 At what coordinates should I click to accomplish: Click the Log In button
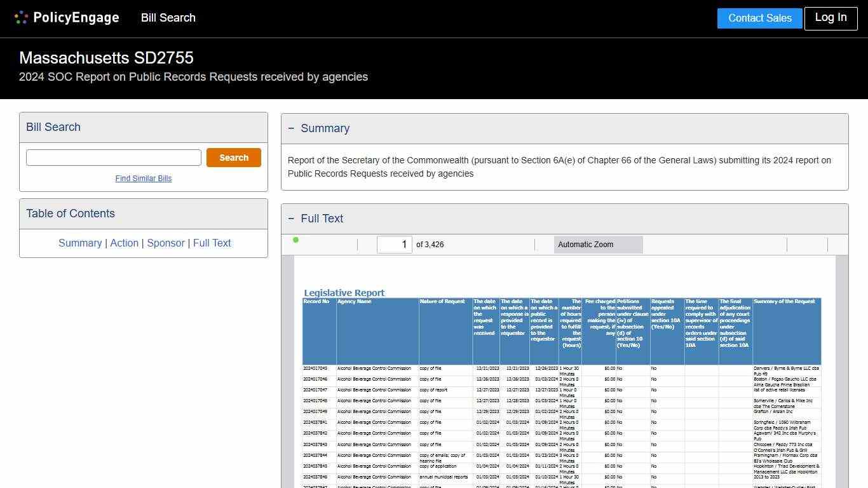831,18
